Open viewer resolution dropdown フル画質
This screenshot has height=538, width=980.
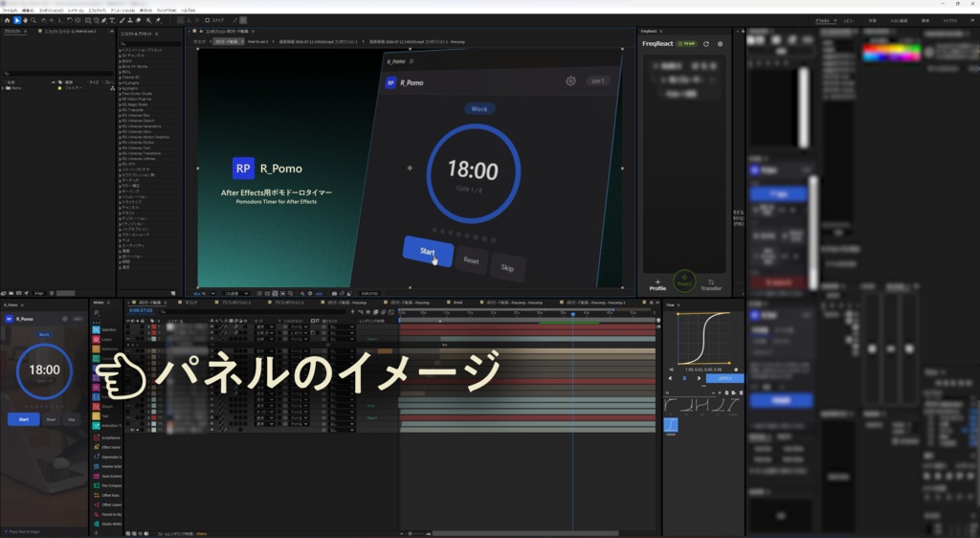click(x=236, y=293)
